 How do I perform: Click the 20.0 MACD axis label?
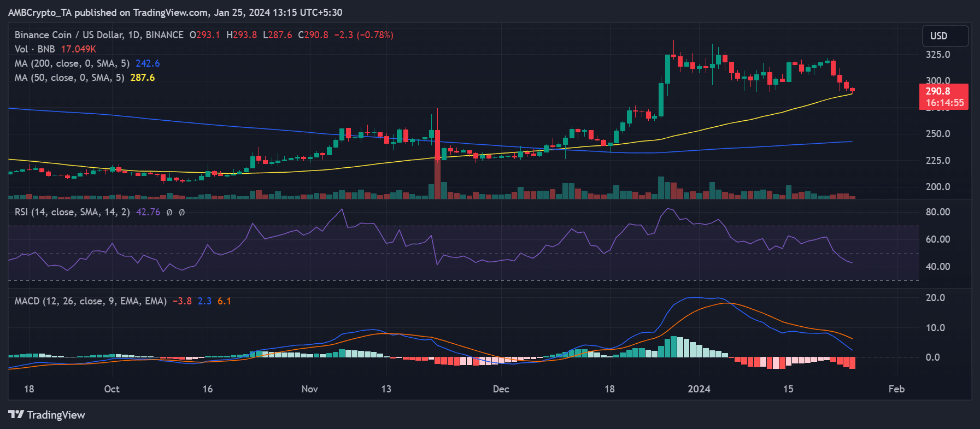935,298
